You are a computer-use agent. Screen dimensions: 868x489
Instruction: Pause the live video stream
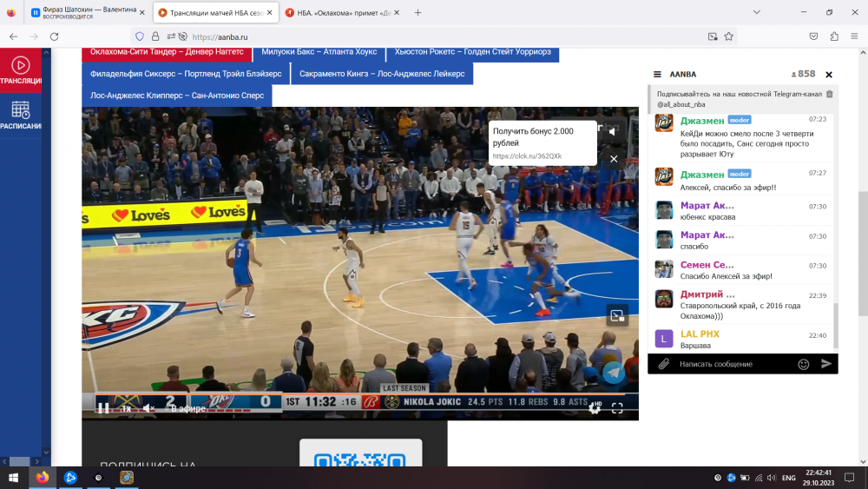102,408
